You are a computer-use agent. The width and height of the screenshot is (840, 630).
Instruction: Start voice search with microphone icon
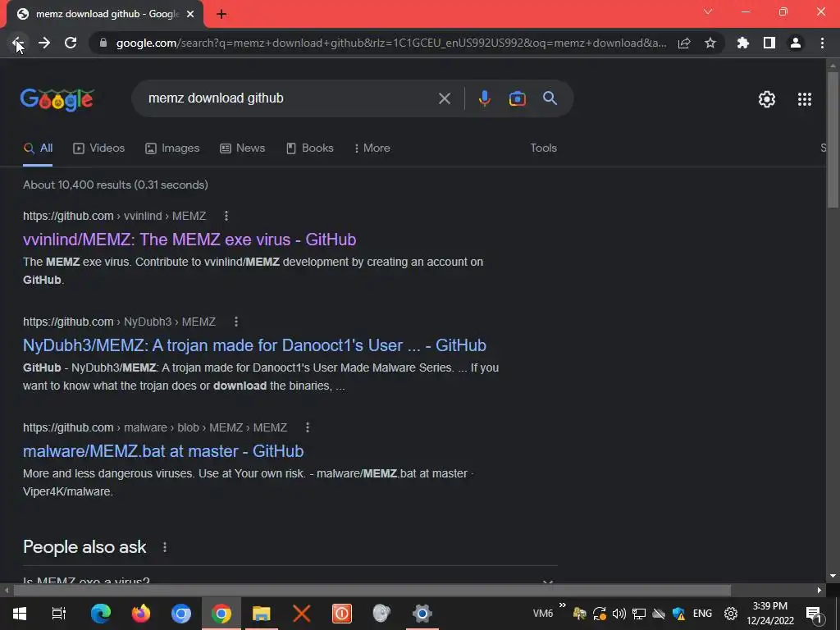click(484, 98)
